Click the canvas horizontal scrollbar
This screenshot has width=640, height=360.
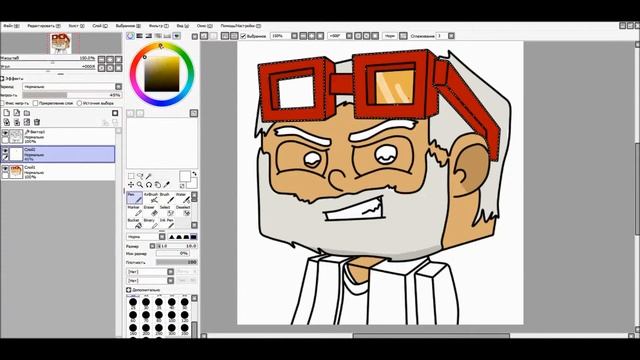point(431,336)
